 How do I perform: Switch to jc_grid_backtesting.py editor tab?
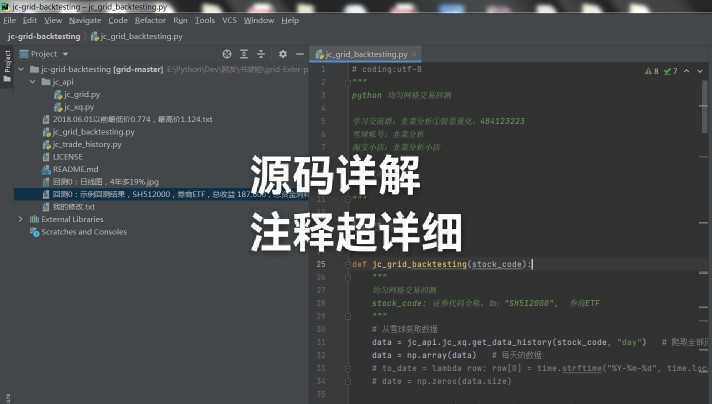coord(366,54)
